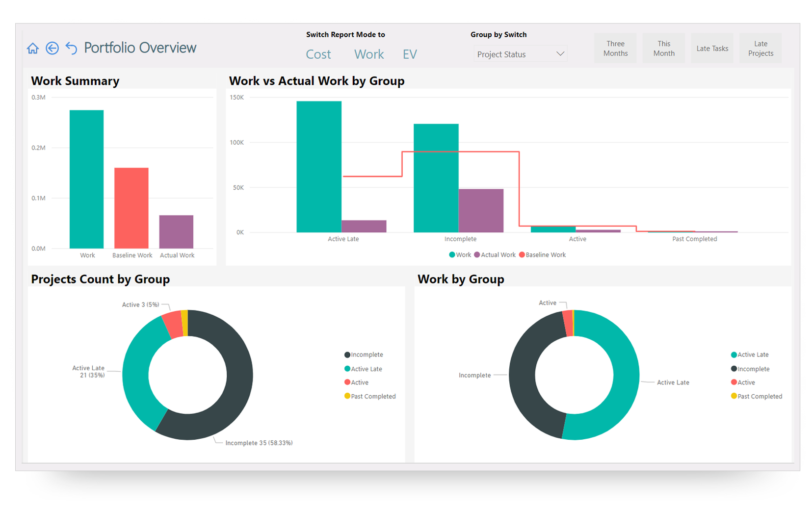Click the Actual Work legend dot in combo chart
The height and width of the screenshot is (505, 812).
[x=477, y=255]
